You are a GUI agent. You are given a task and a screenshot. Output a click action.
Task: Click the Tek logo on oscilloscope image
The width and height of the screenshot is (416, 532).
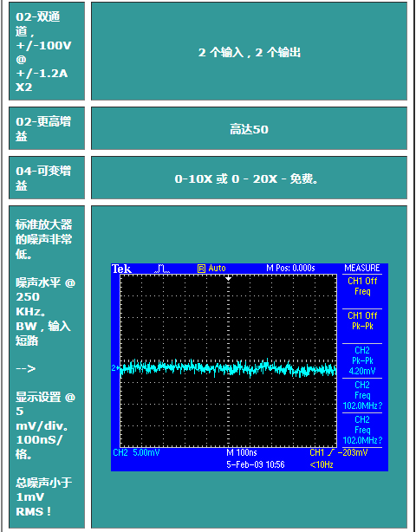point(121,269)
